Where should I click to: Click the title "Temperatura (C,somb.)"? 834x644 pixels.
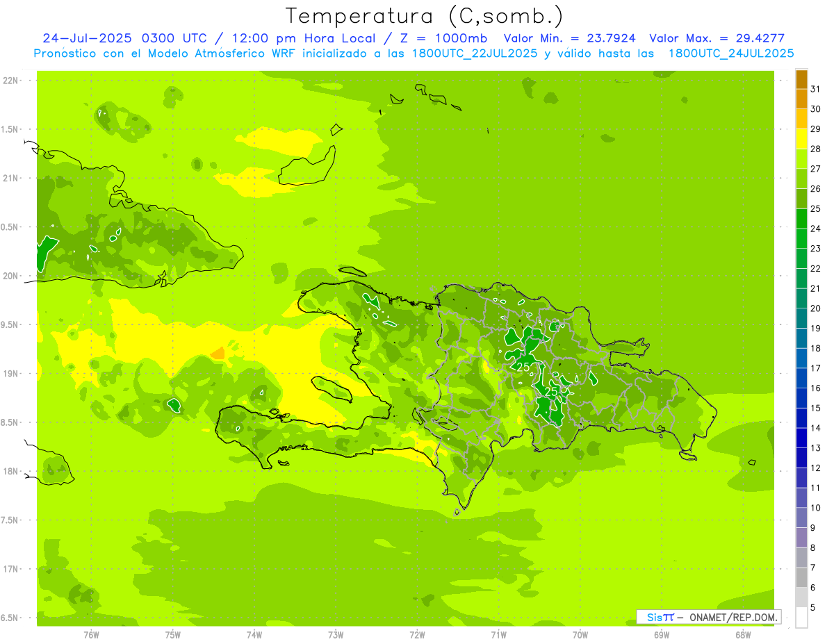click(425, 17)
